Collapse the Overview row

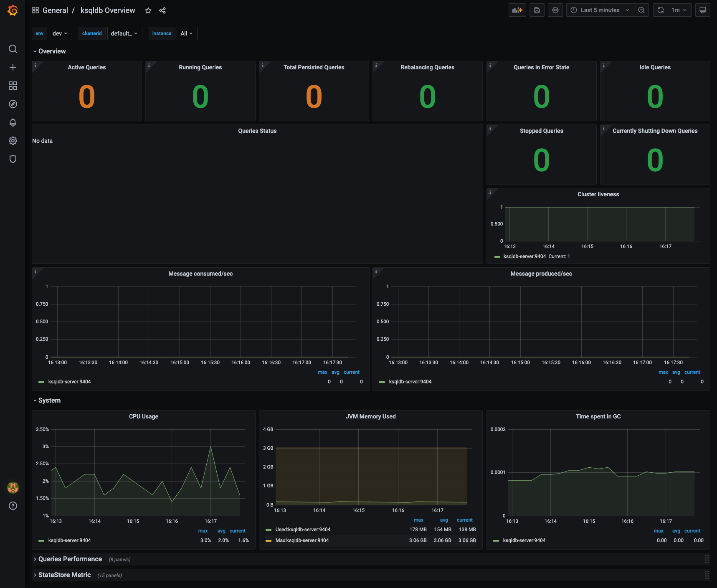pos(49,51)
